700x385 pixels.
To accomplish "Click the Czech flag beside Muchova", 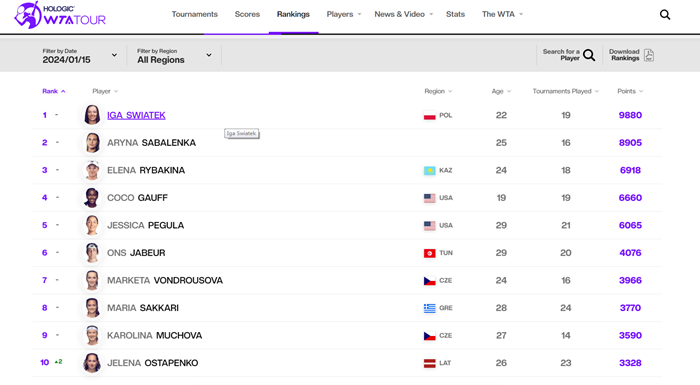I will (x=429, y=336).
